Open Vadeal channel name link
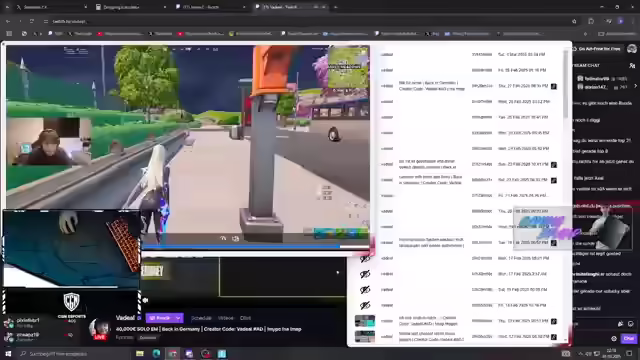The image size is (640, 360). coord(125,318)
